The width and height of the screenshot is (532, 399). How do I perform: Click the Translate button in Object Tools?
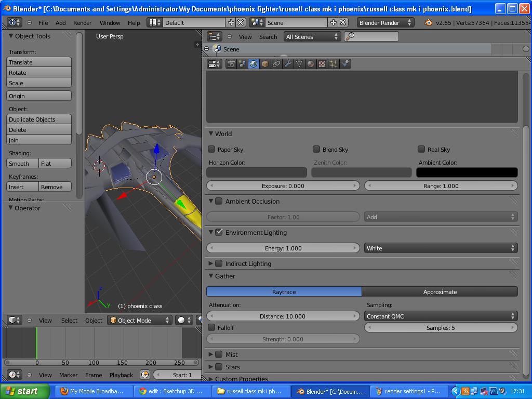pos(38,62)
